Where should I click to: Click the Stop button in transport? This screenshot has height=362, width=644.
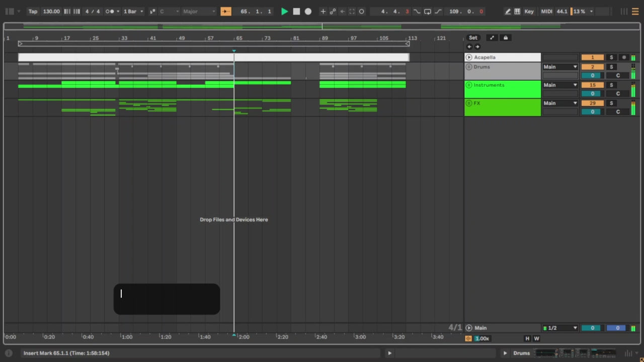(296, 12)
